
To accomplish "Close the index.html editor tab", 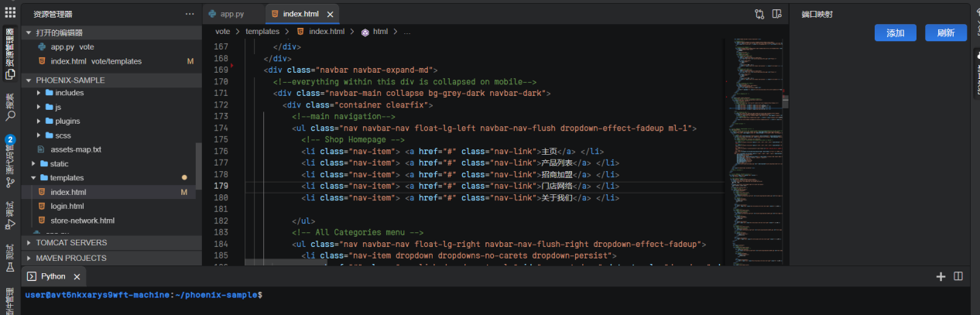I will coord(331,14).
